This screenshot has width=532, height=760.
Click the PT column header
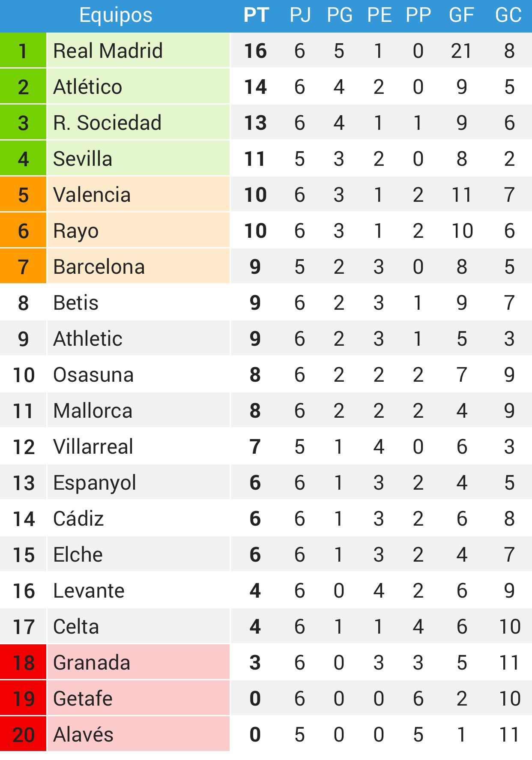pos(256,15)
